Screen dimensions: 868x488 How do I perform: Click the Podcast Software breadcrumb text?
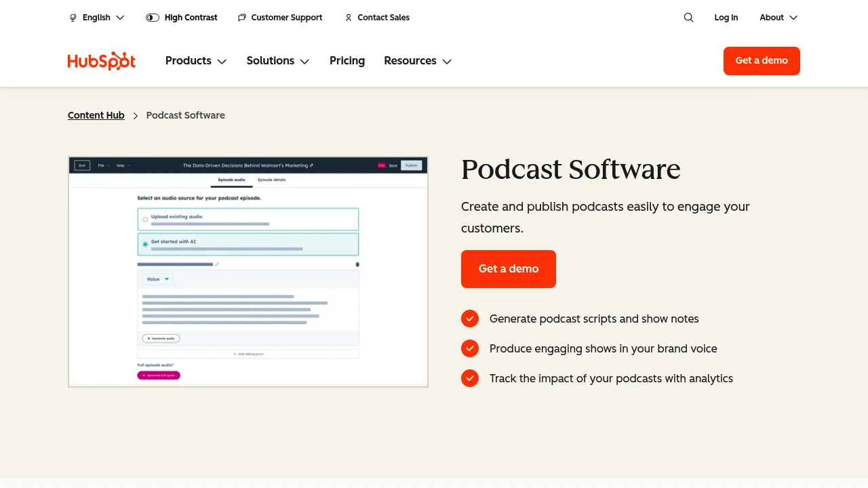point(186,115)
